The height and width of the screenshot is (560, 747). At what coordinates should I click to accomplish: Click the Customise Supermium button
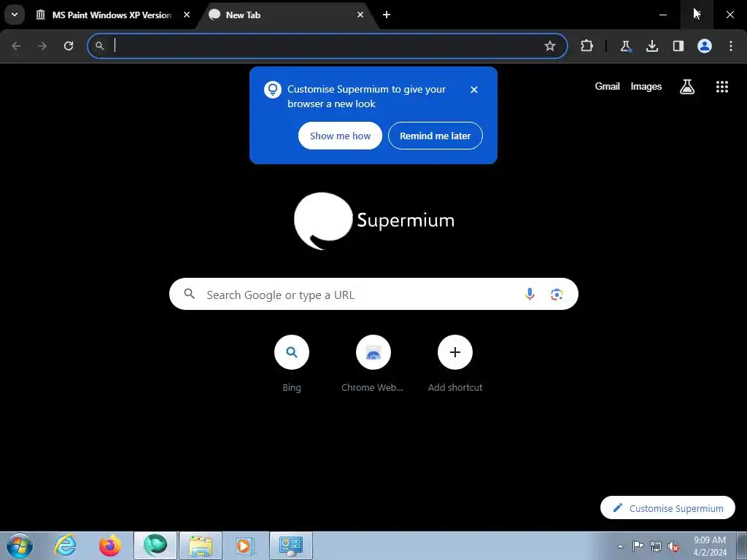click(668, 508)
